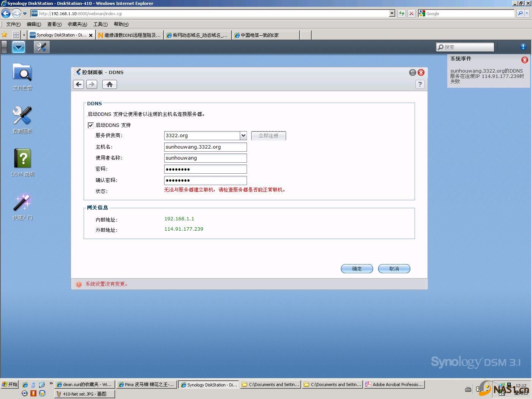Click the keyboard language bar icon
Screen dimensions: 532x399
tap(468, 389)
